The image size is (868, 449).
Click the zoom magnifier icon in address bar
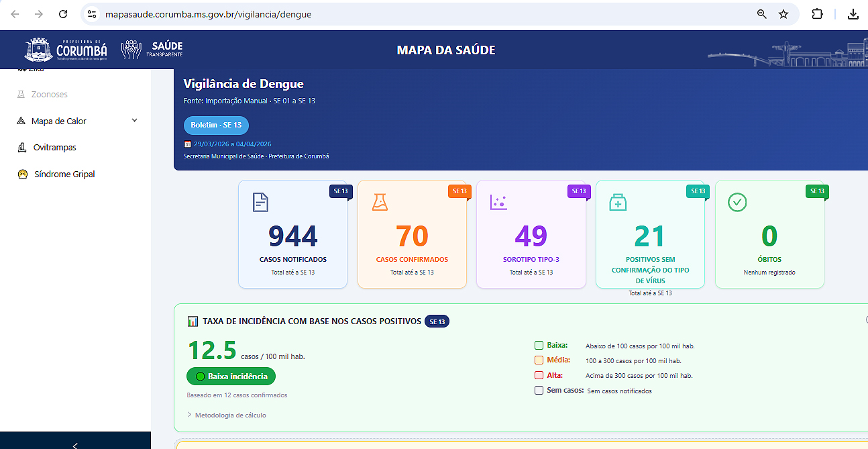pos(762,14)
